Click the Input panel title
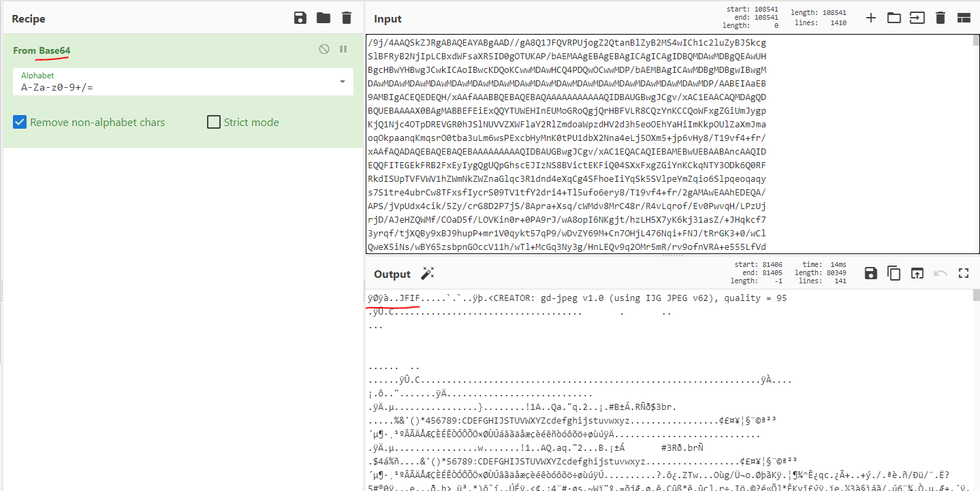980x491 pixels. pos(388,18)
